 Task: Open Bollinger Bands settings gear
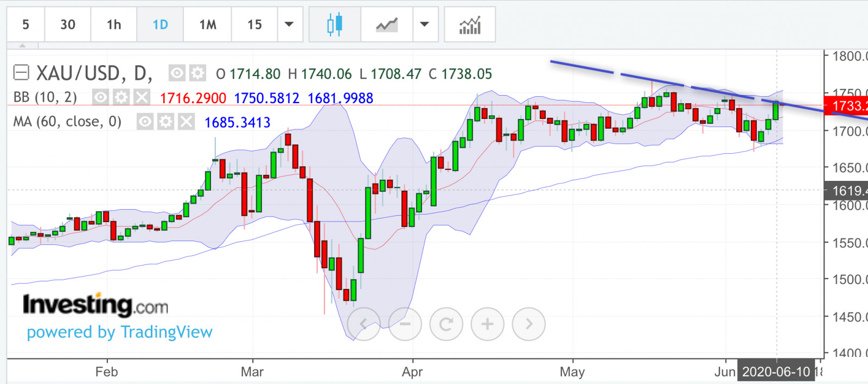[x=121, y=97]
